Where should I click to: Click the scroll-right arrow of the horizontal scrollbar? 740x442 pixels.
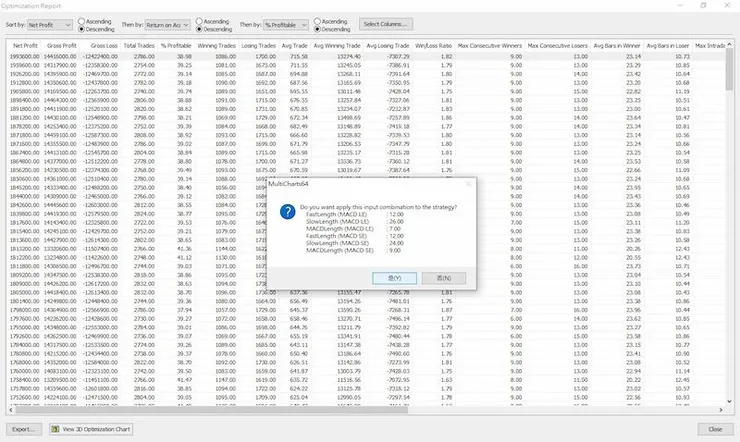point(721,410)
